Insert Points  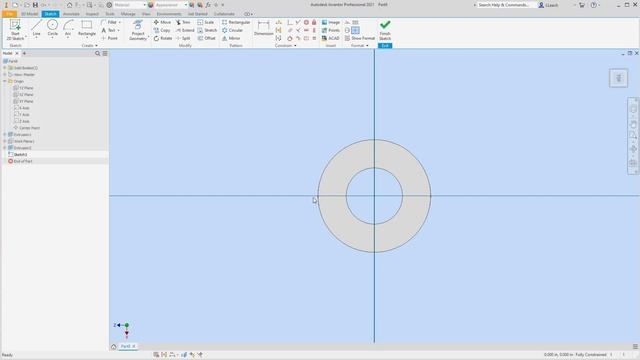tap(331, 30)
